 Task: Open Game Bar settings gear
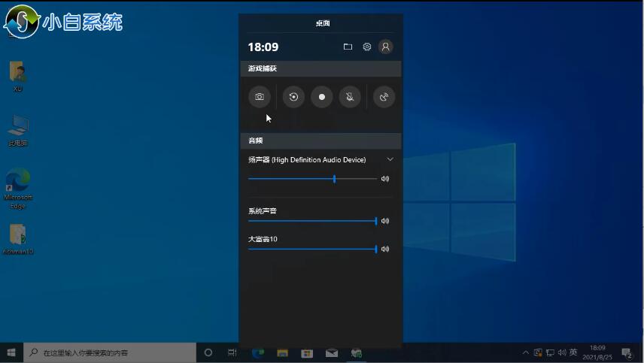[x=367, y=47]
